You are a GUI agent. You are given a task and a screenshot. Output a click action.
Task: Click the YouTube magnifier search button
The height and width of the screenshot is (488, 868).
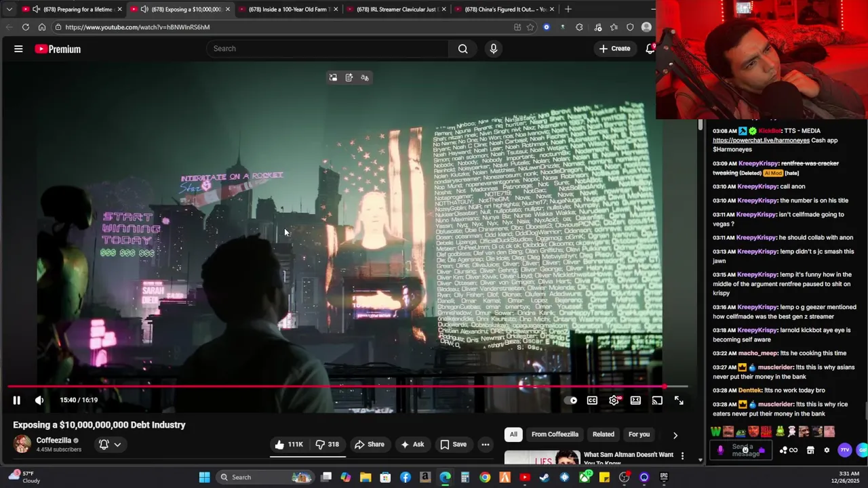click(462, 48)
